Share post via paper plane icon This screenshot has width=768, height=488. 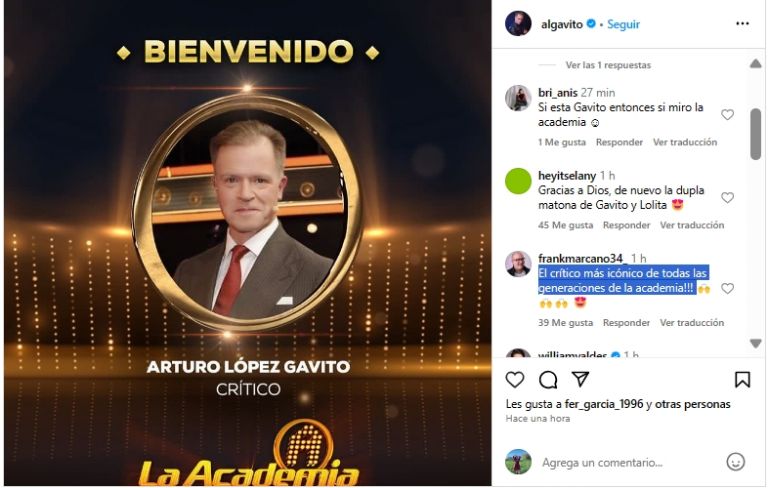580,379
